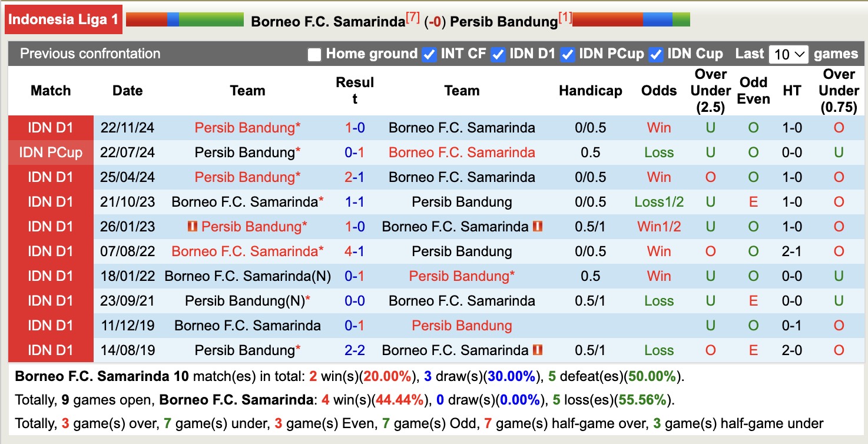Viewport: 868px width, 444px height.
Task: Click the Previous confrontation header
Action: coord(90,54)
